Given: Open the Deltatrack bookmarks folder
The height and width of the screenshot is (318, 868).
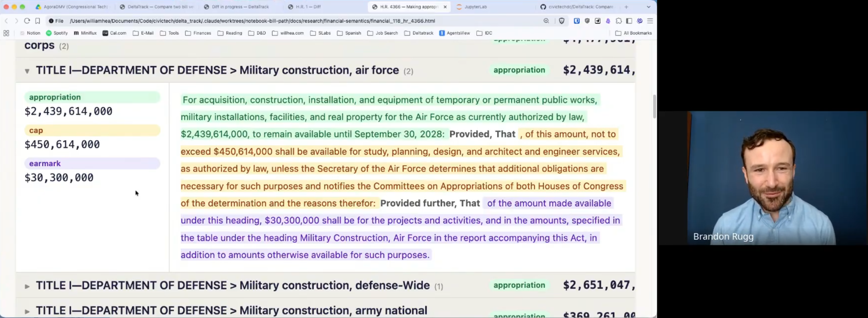Looking at the screenshot, I should point(419,33).
